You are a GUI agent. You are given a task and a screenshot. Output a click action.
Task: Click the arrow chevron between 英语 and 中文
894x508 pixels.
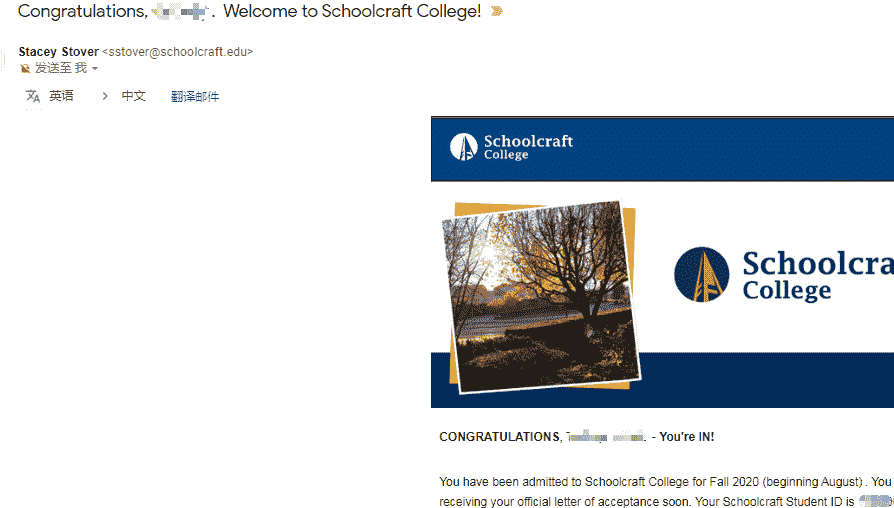click(x=104, y=96)
